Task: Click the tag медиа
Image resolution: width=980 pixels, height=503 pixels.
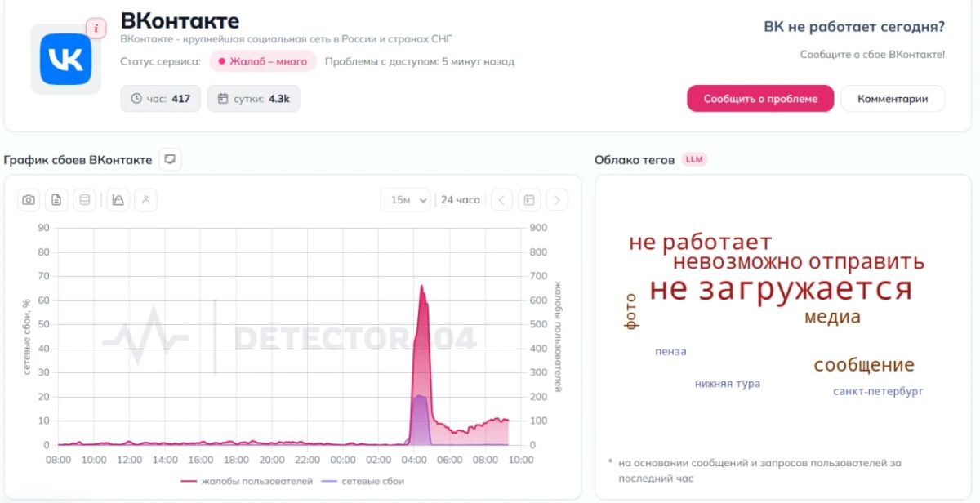Action: coord(832,317)
